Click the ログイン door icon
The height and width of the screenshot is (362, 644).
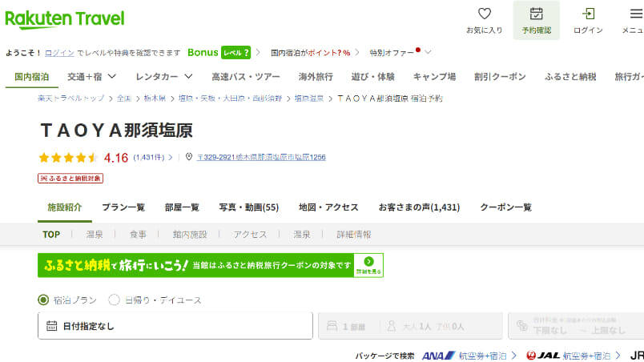[588, 14]
